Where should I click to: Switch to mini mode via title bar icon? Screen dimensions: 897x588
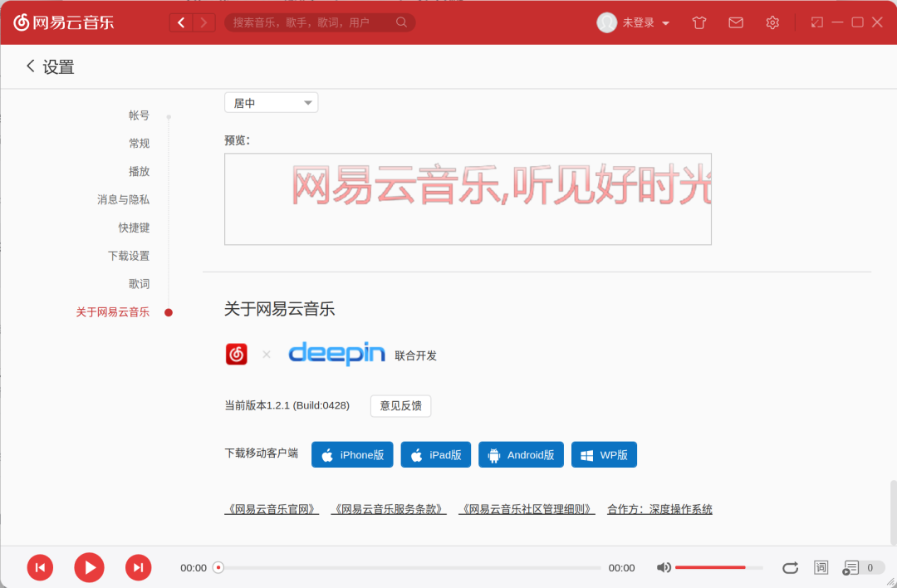(x=816, y=22)
